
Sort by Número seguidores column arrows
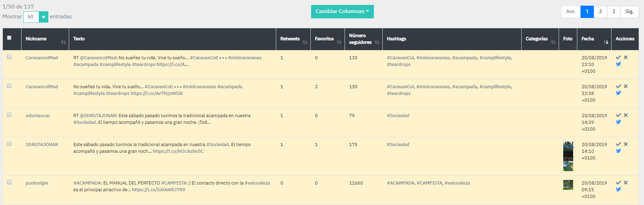[x=377, y=42]
